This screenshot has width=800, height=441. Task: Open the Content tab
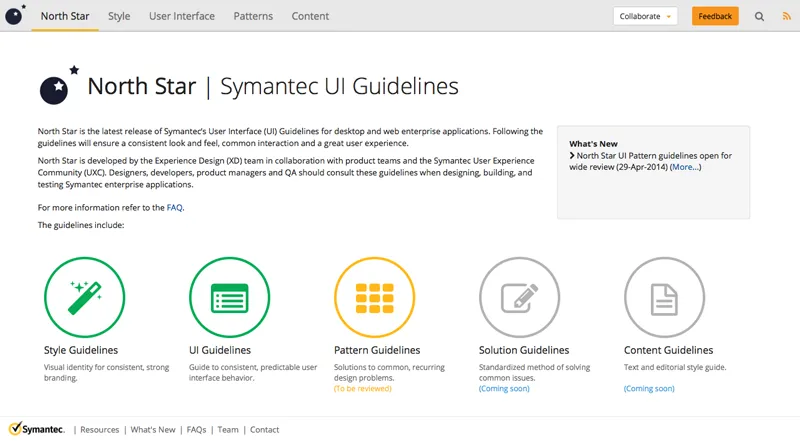click(310, 16)
